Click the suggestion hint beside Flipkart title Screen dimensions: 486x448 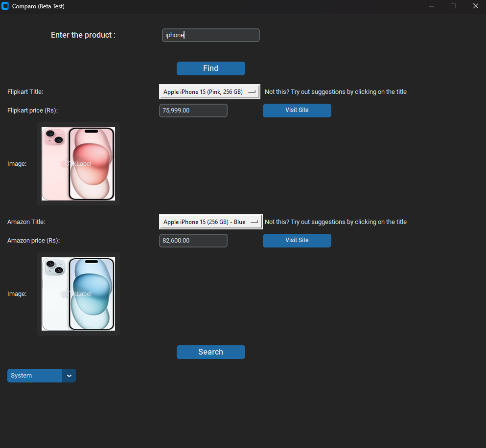(x=335, y=92)
